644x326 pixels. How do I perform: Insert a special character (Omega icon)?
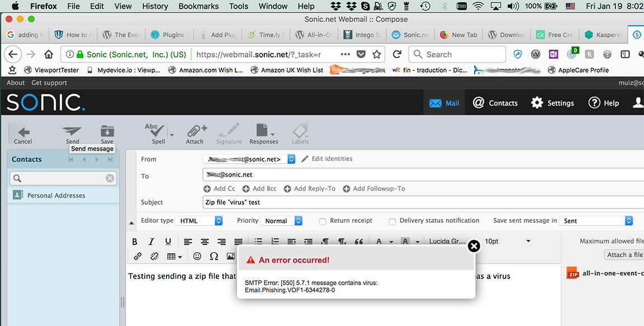214,256
